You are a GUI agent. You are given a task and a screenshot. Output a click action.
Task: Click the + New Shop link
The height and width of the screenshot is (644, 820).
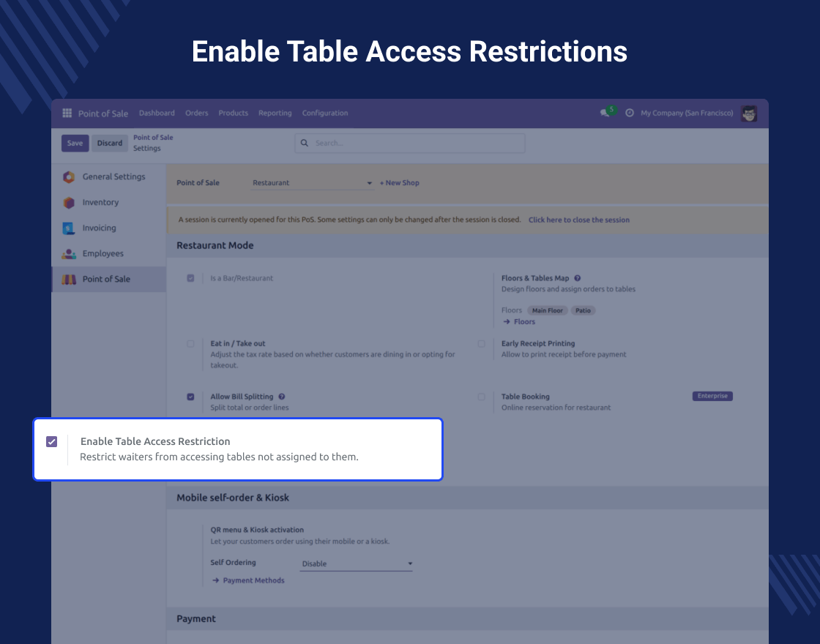point(400,183)
